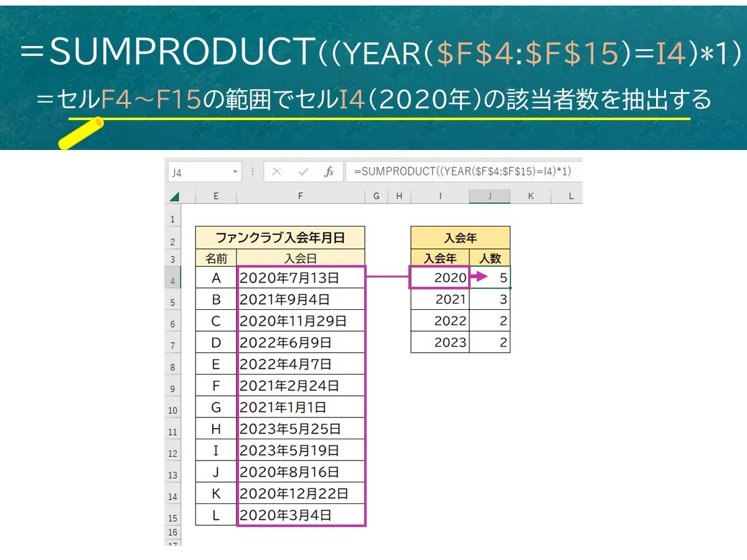Select column F header
The width and height of the screenshot is (747, 560).
301,195
